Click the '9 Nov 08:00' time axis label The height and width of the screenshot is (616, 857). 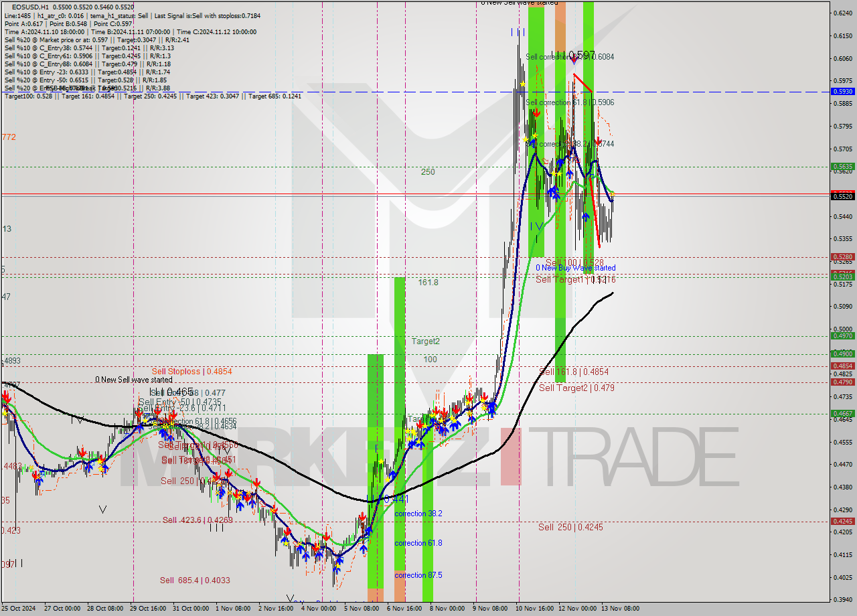[x=490, y=609]
